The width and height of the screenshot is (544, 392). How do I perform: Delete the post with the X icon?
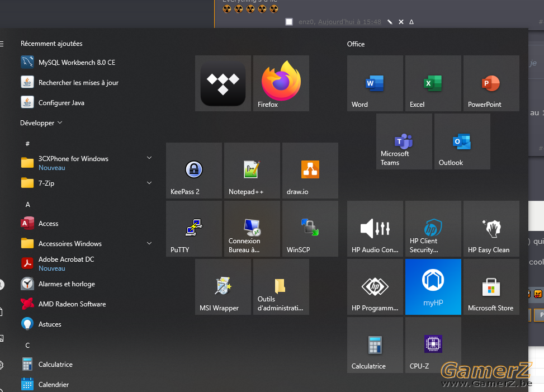[x=401, y=22]
